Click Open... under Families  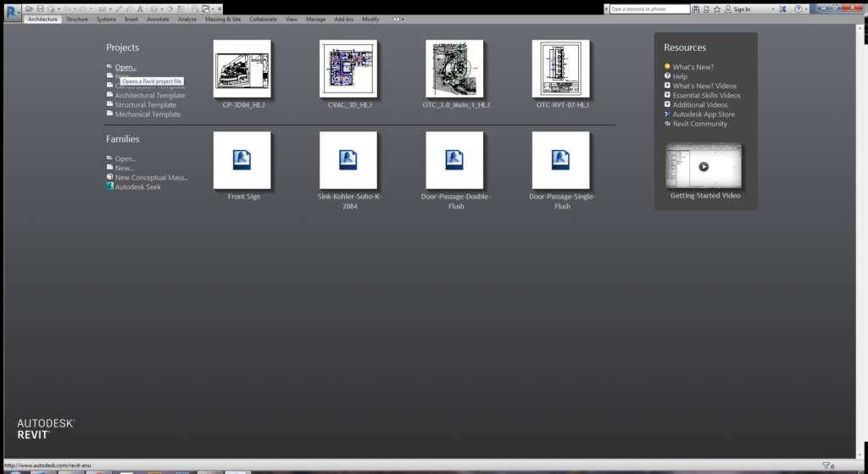[x=125, y=159]
